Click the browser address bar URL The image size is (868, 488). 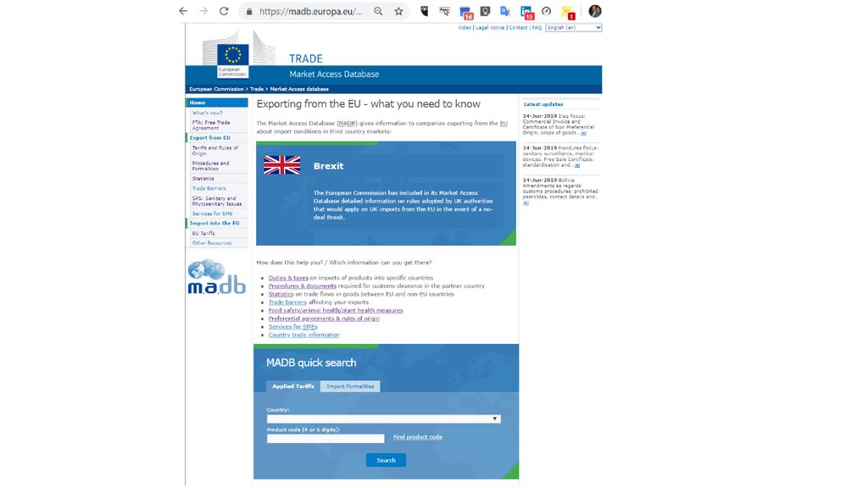311,12
